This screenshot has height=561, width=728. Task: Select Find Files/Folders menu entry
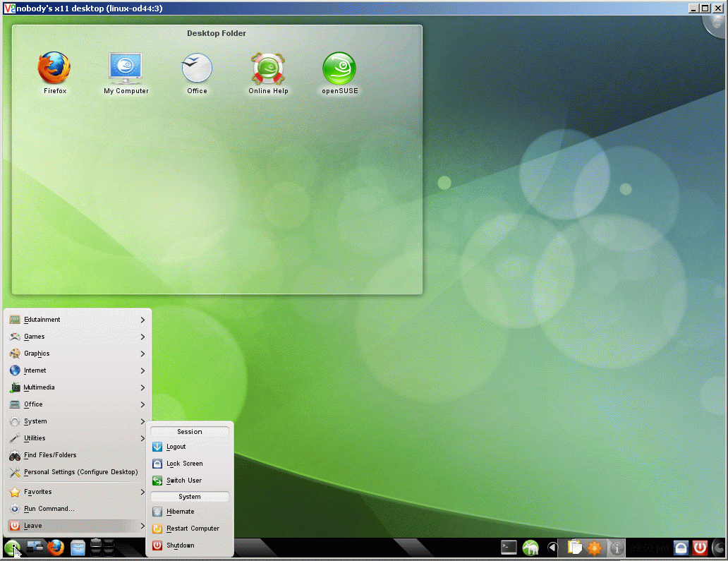coord(78,455)
